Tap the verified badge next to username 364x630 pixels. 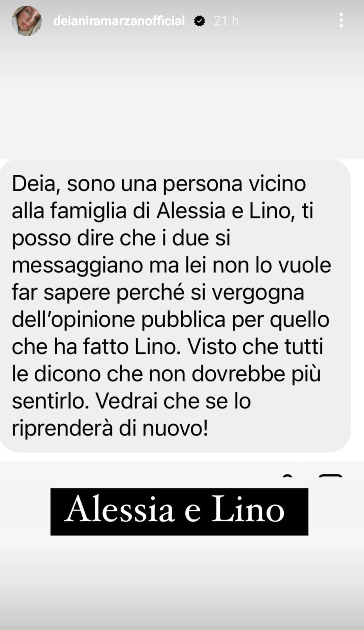pos(200,21)
